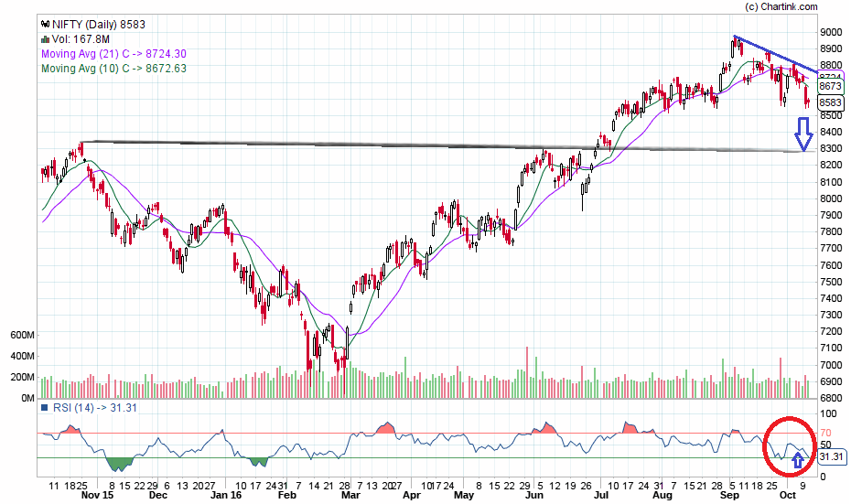Click the 7500 price axis label
This screenshot has width=851, height=504.
[831, 282]
